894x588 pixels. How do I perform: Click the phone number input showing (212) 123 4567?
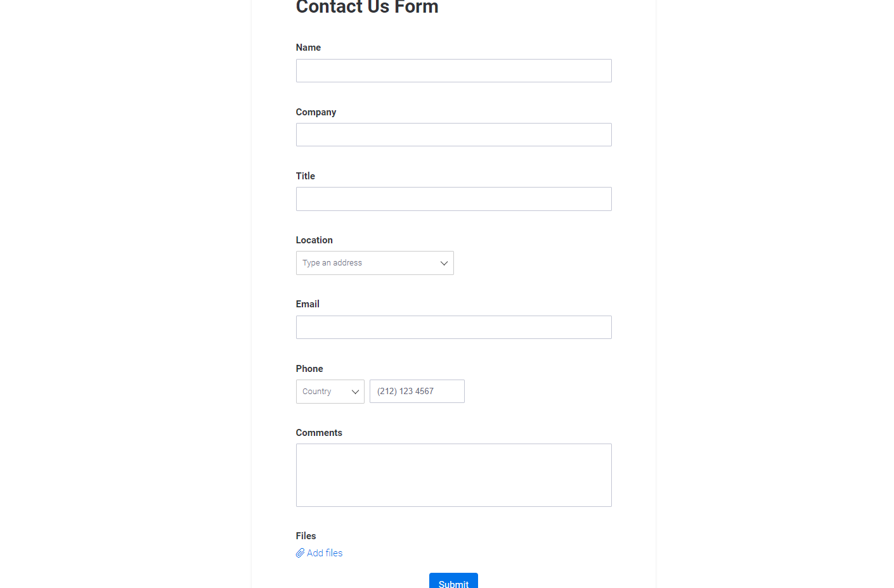417,391
